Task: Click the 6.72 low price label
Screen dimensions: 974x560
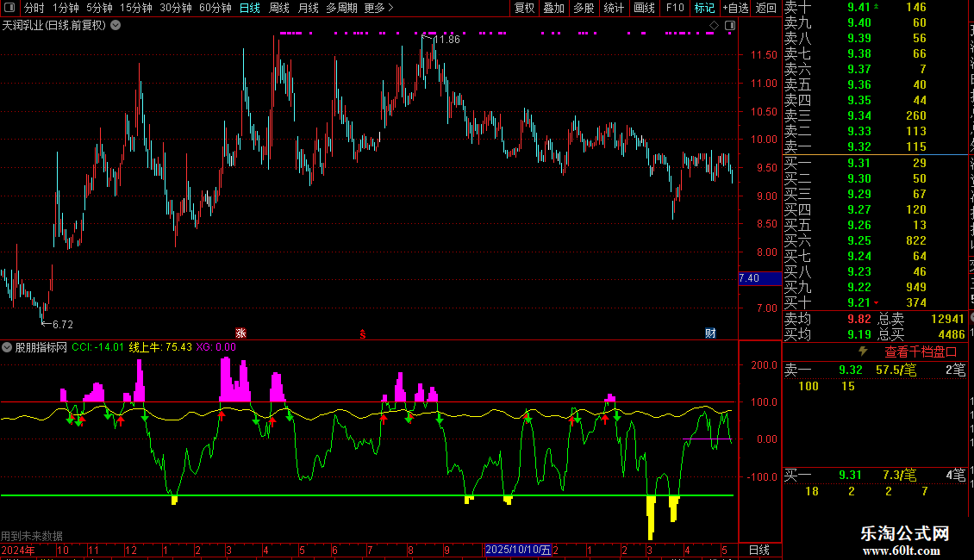Action: (x=63, y=325)
